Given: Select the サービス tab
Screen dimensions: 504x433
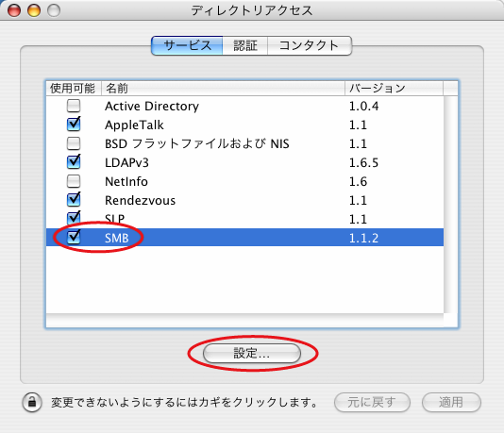Looking at the screenshot, I should (187, 45).
